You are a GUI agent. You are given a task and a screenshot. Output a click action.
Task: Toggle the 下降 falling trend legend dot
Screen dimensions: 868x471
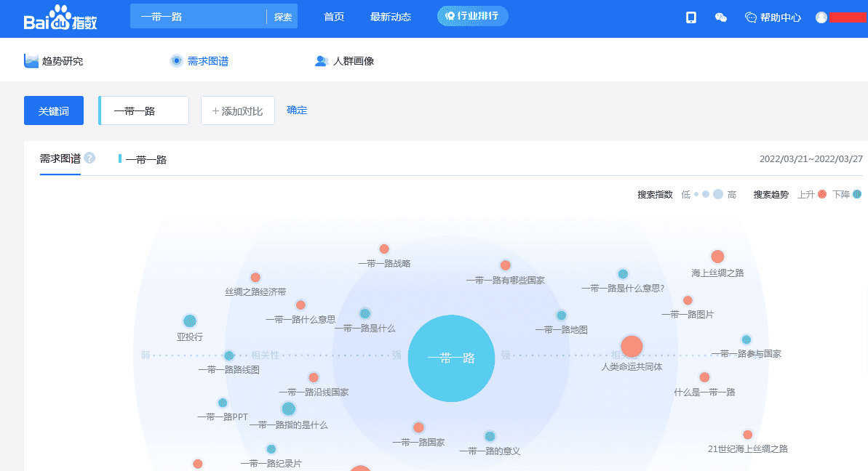pos(859,194)
